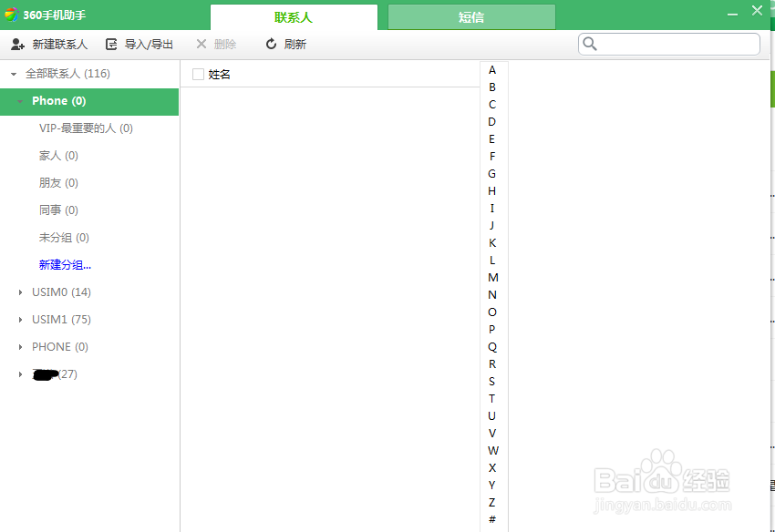The image size is (775, 532).
Task: Jump to letter X in index
Action: point(492,468)
